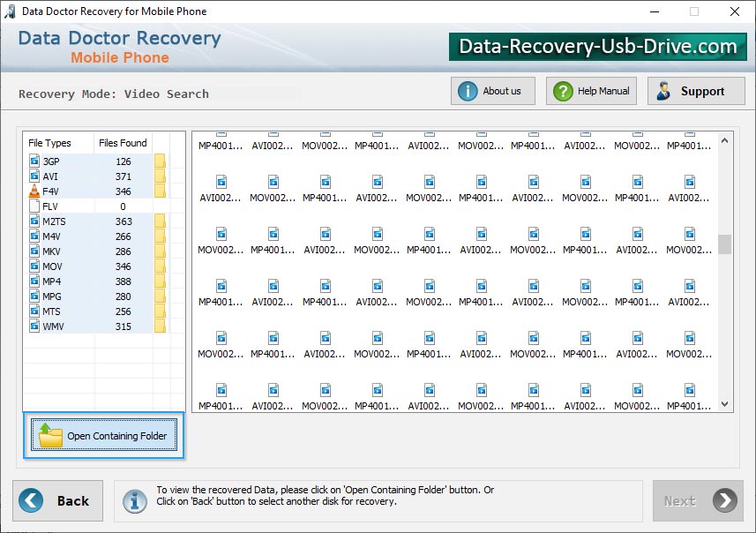Image resolution: width=756 pixels, height=533 pixels.
Task: Select the 'M2TS' file type label
Action: (54, 221)
